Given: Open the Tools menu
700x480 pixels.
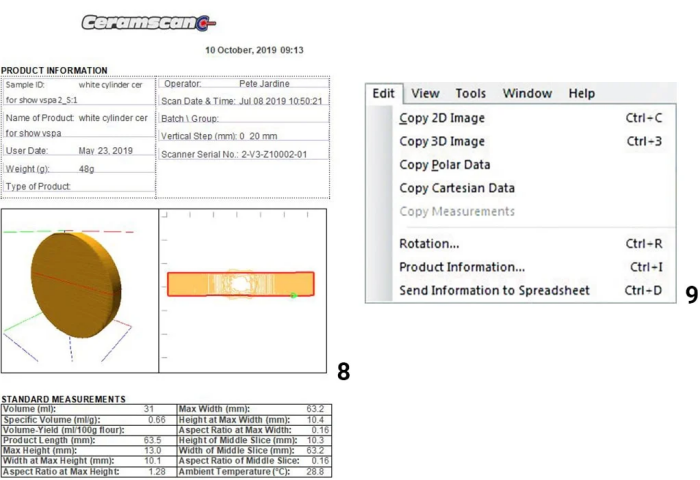Looking at the screenshot, I should coord(470,93).
